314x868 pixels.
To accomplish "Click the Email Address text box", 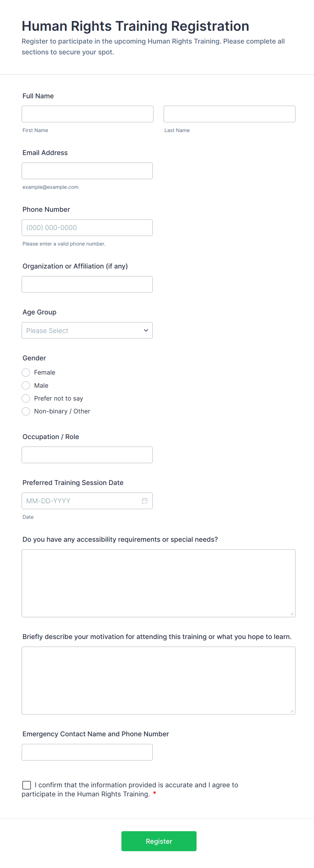I will coord(87,171).
